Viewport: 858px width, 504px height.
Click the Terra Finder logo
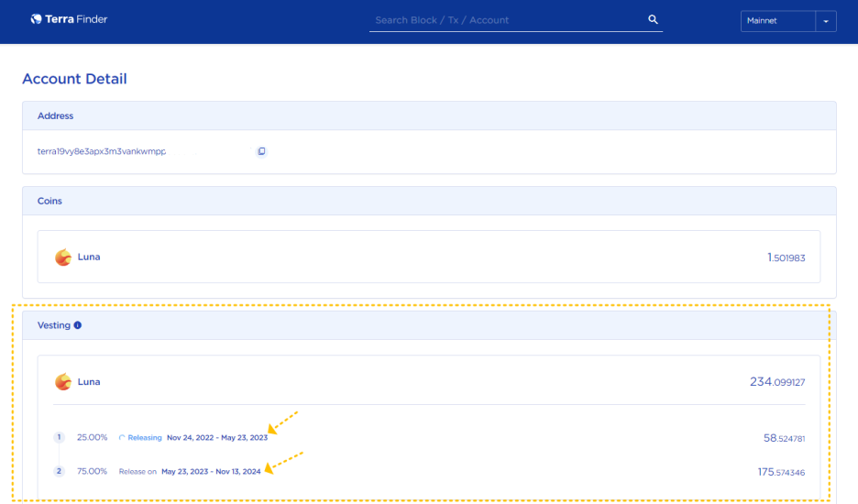(69, 19)
